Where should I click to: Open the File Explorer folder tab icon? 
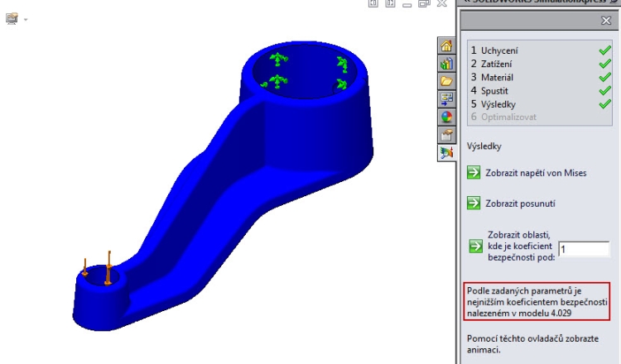(x=446, y=82)
